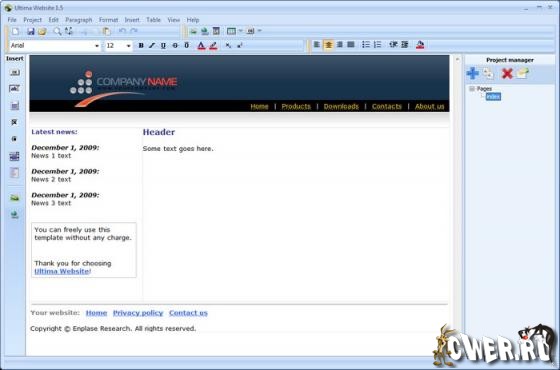Toggle bold formatting
The height and width of the screenshot is (370, 560).
[141, 45]
